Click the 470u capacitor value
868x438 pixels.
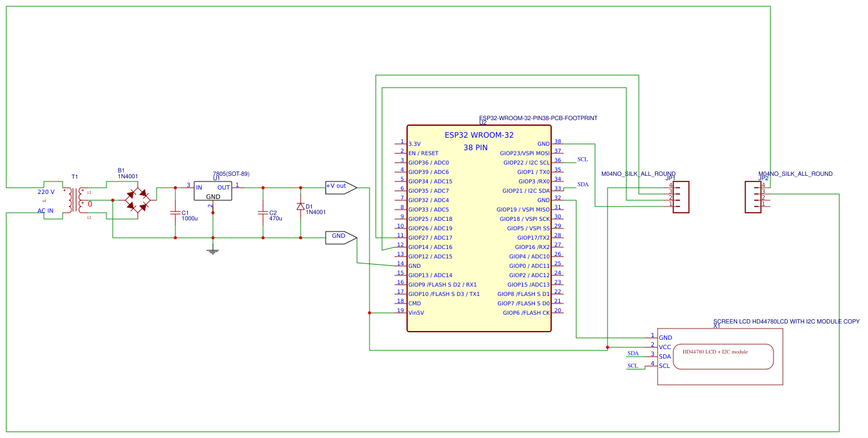[276, 218]
